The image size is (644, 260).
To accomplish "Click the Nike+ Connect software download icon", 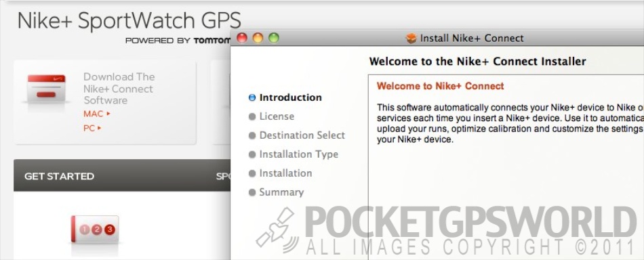I will tap(46, 89).
